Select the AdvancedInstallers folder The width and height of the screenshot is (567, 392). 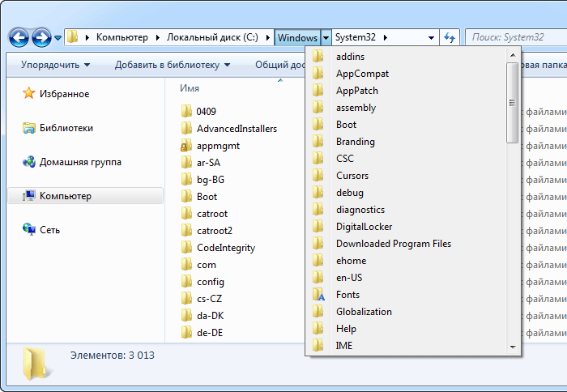coord(229,129)
